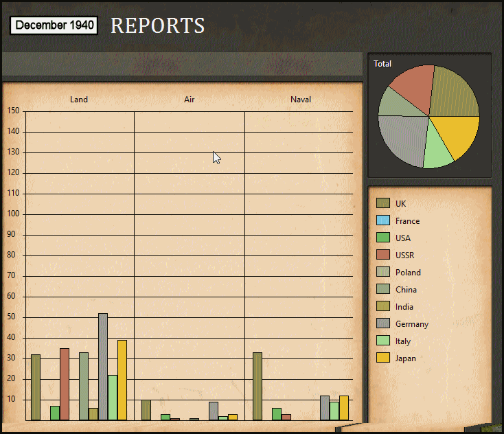Click the France blue legend swatch
Image resolution: width=504 pixels, height=434 pixels.
[382, 220]
